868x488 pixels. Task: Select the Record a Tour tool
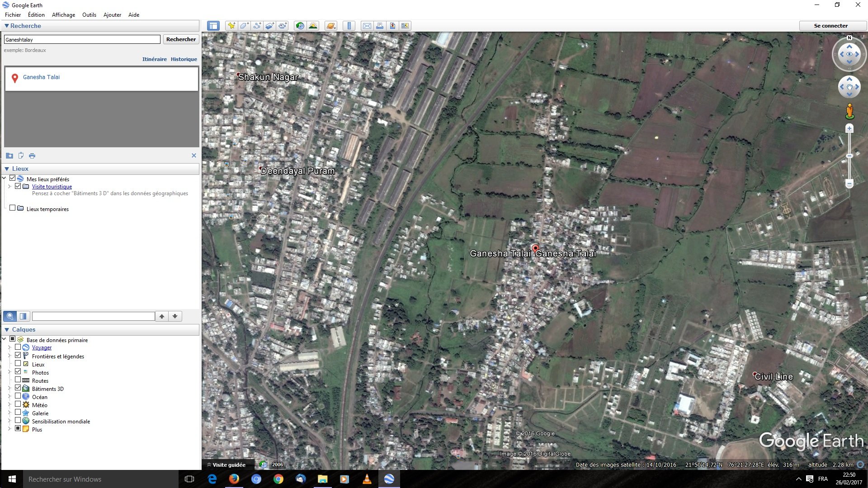click(x=282, y=26)
